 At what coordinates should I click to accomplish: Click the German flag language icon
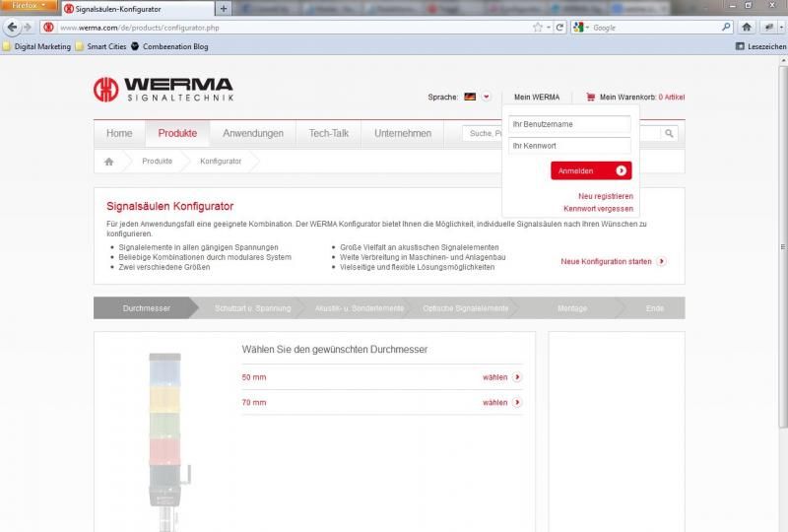point(470,97)
